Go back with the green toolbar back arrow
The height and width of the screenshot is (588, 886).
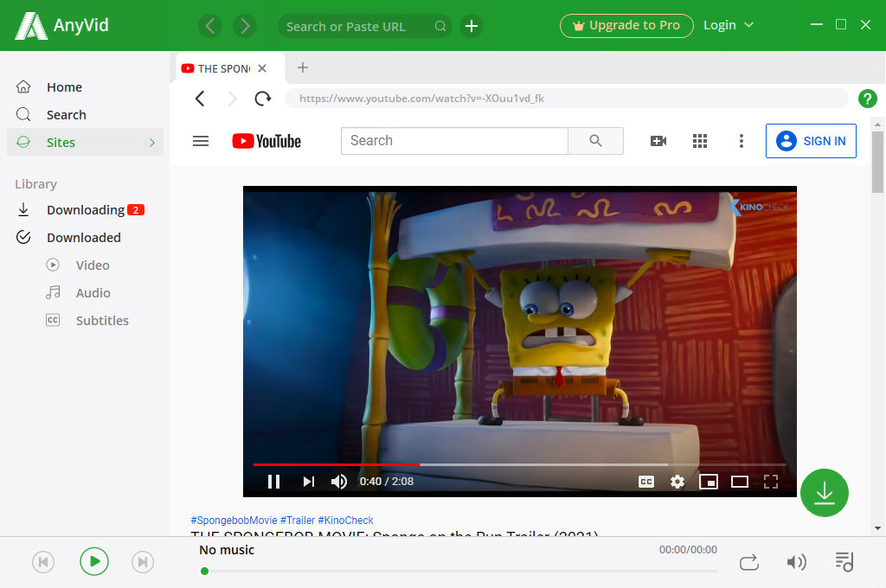pyautogui.click(x=210, y=26)
